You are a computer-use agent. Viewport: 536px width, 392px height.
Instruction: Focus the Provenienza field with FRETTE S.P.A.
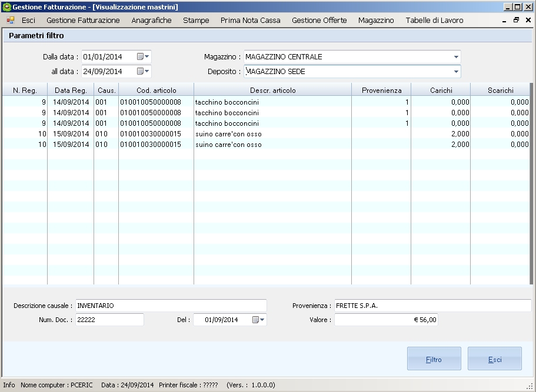pyautogui.click(x=433, y=306)
